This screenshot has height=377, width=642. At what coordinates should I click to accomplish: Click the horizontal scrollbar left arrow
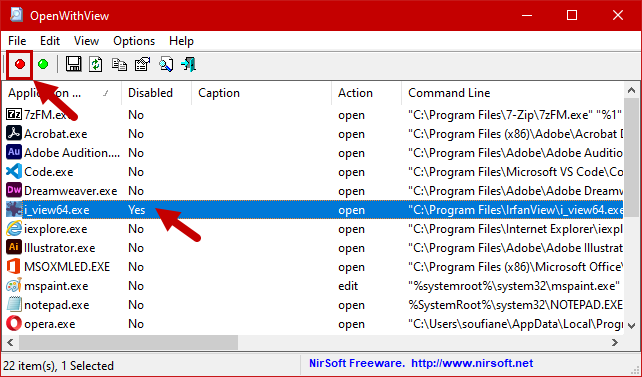click(x=10, y=342)
